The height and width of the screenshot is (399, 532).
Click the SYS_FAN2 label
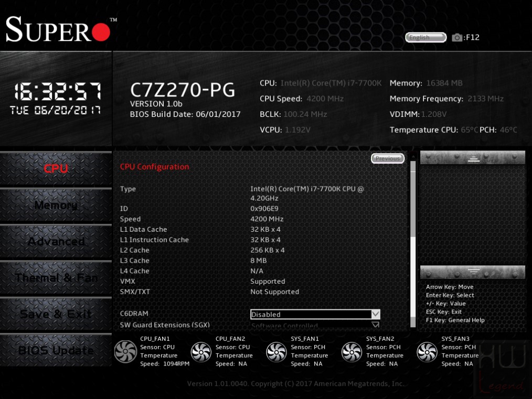[380, 339]
